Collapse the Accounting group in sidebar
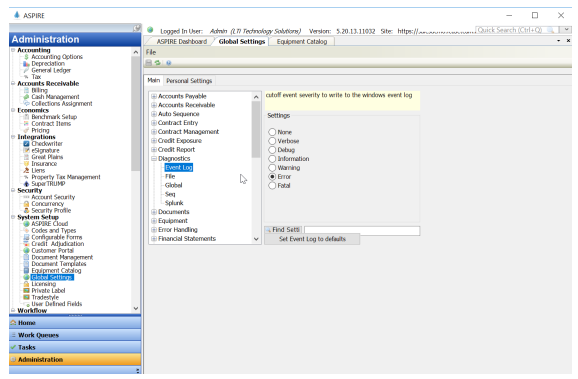The width and height of the screenshot is (578, 379). (13, 50)
